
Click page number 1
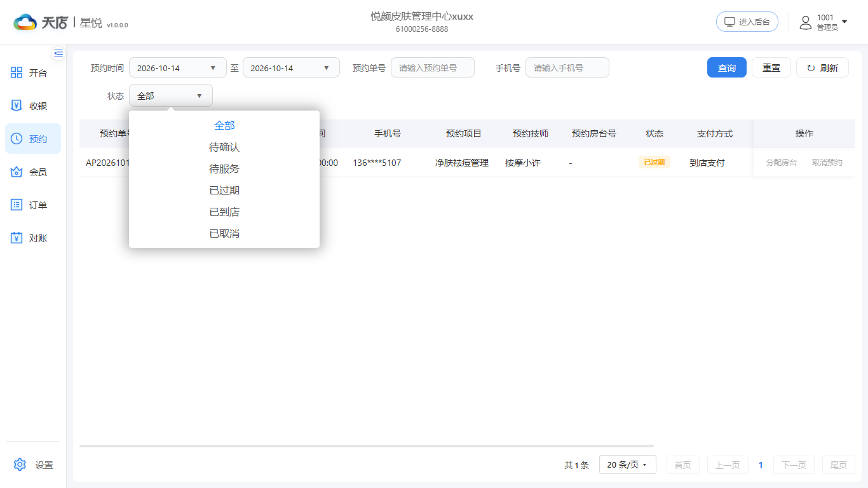(x=761, y=465)
